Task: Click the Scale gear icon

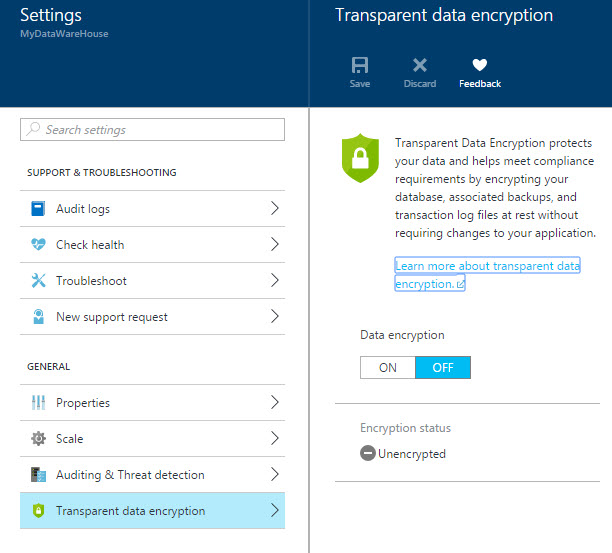Action: 38,439
